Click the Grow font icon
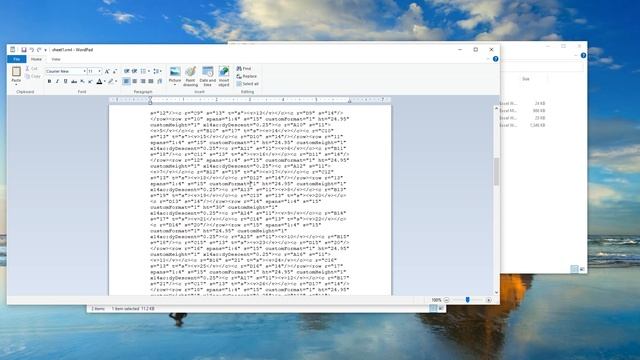This screenshot has height=360, width=640. click(107, 71)
